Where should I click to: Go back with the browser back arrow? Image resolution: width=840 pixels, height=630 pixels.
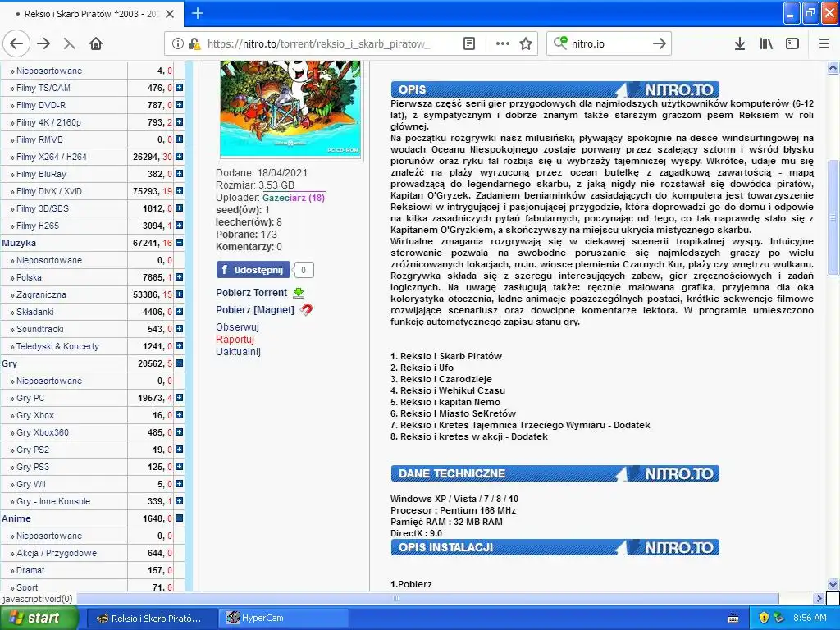tap(16, 44)
